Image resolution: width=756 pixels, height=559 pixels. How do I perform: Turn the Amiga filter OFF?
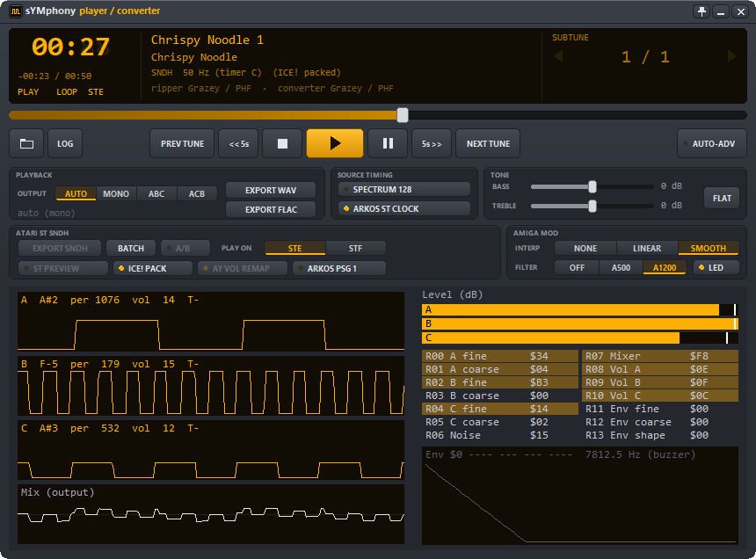tap(577, 267)
